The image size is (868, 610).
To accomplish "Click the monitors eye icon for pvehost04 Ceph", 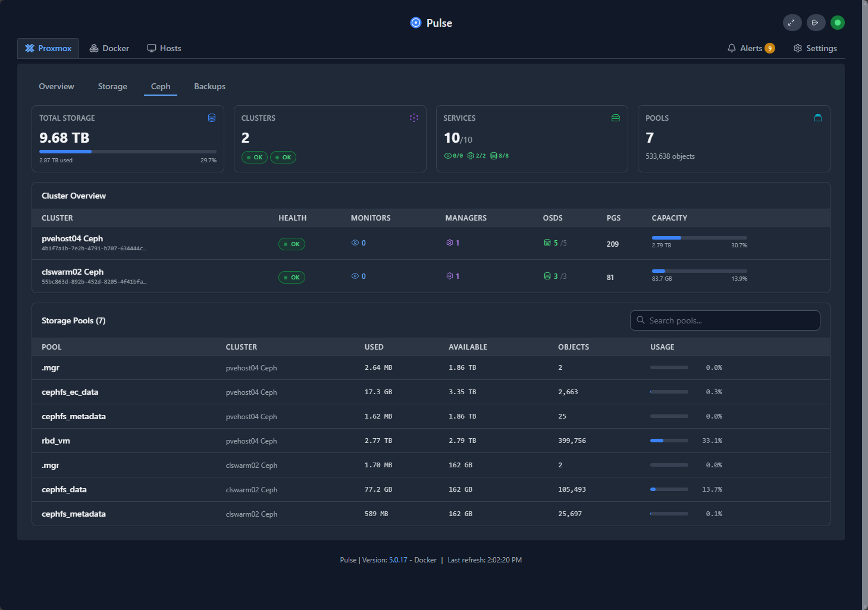I will click(354, 243).
